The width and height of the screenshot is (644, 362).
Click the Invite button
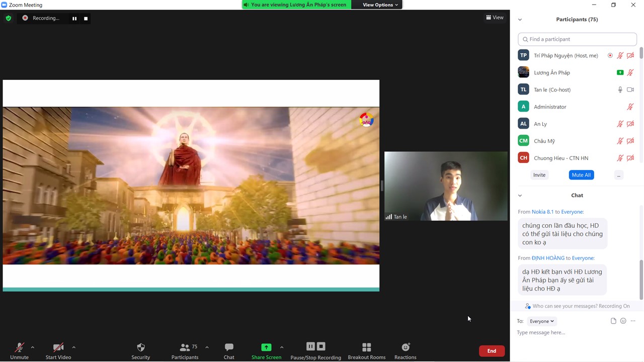539,175
